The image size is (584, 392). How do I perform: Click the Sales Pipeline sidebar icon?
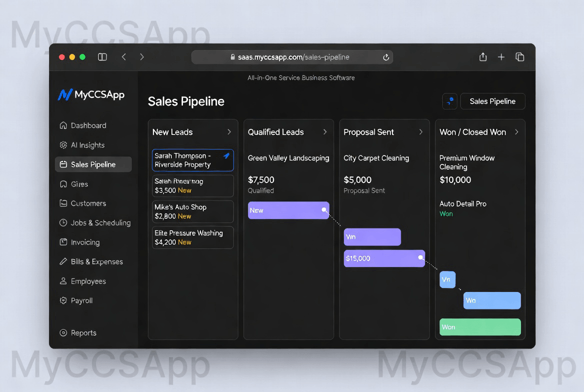[x=63, y=164]
